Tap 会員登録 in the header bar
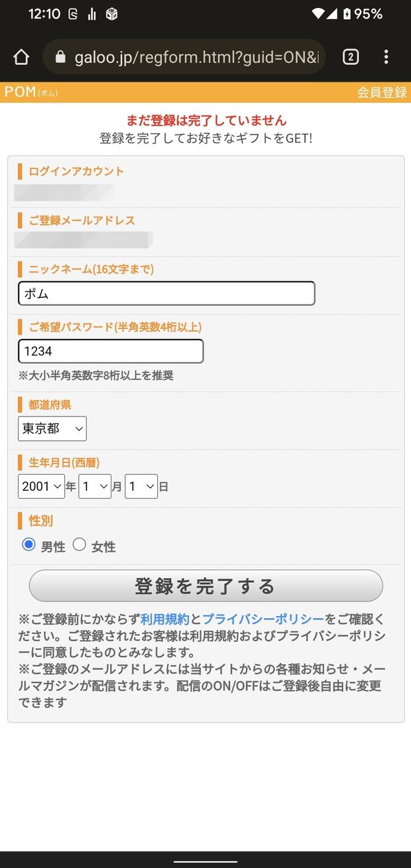The width and height of the screenshot is (411, 868). (x=382, y=92)
